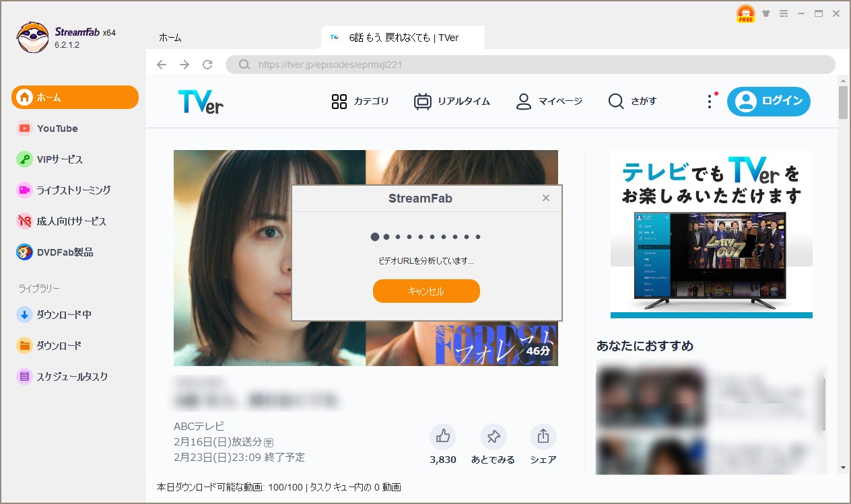Click the DVDFab monkey icon

pyautogui.click(x=24, y=252)
